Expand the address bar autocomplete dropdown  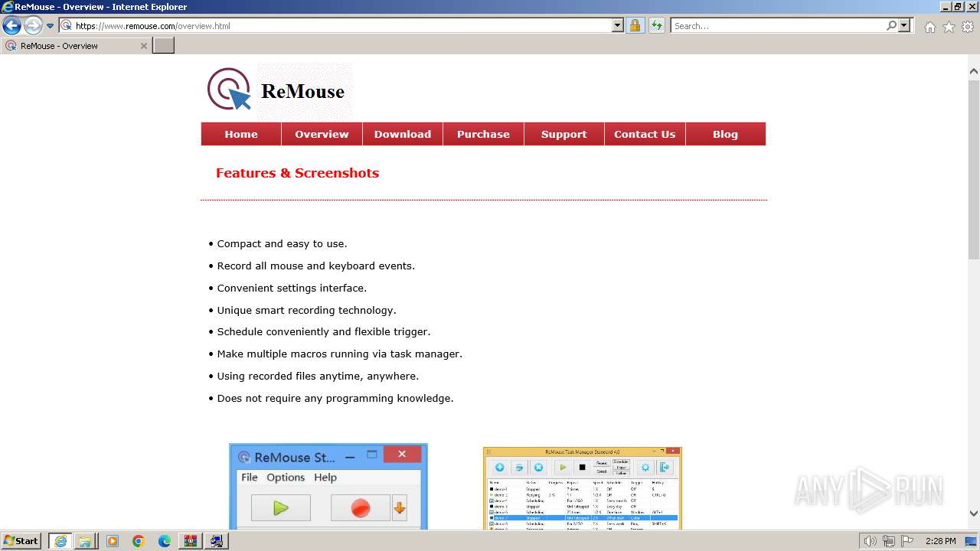coord(618,25)
